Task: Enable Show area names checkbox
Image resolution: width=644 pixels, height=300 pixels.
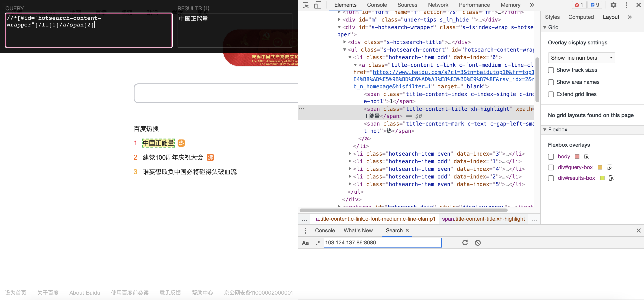Action: [x=551, y=82]
